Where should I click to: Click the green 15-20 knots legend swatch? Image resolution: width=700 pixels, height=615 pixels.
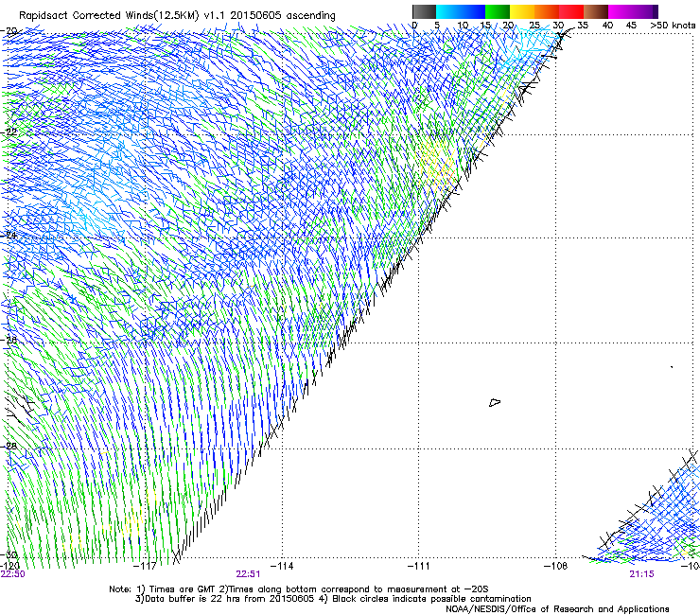tap(498, 11)
